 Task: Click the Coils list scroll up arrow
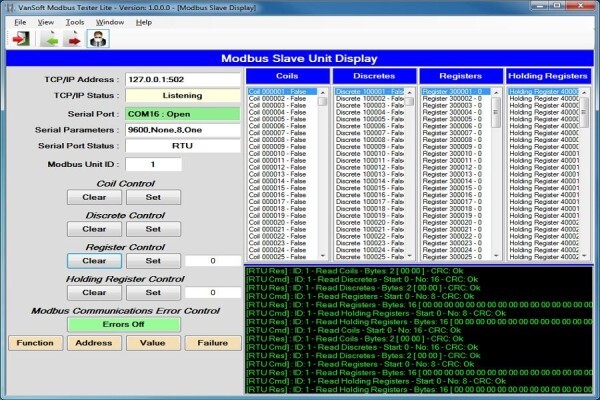pyautogui.click(x=323, y=92)
